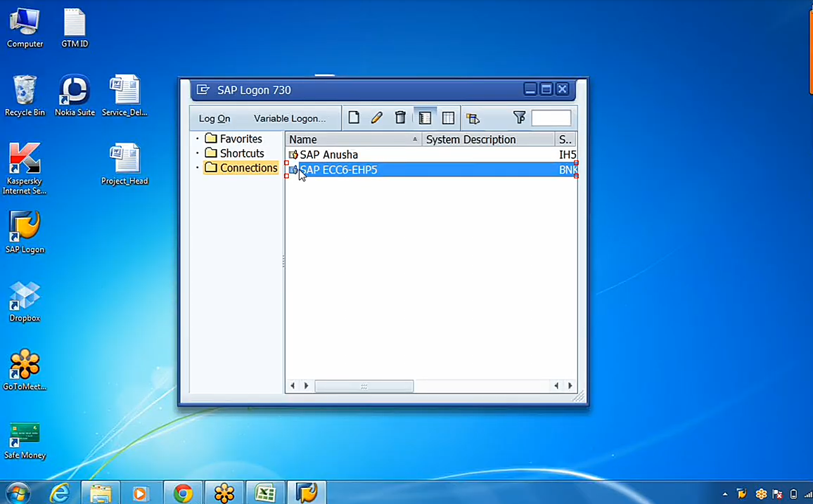Sort by the Name column header

353,139
